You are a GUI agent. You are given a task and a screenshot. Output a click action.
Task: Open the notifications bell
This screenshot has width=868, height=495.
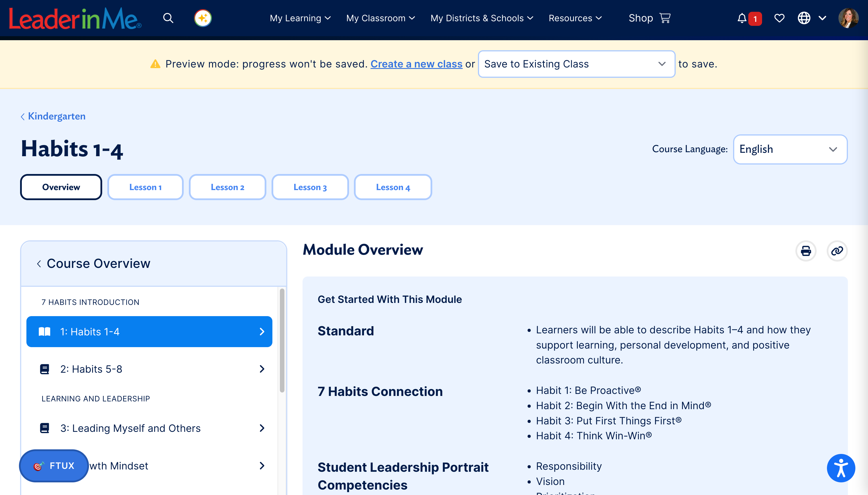742,18
